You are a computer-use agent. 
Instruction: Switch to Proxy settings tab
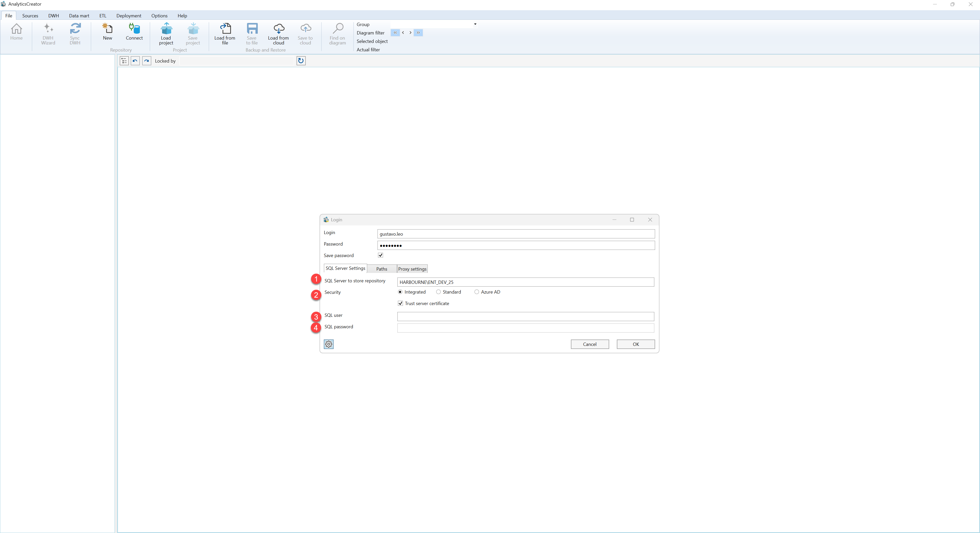click(x=412, y=269)
